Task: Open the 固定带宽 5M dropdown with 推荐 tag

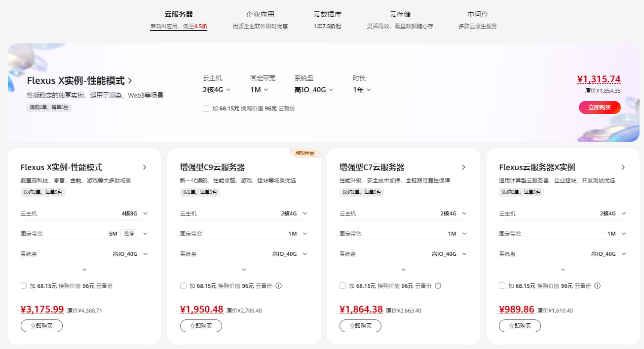Action: tap(145, 233)
